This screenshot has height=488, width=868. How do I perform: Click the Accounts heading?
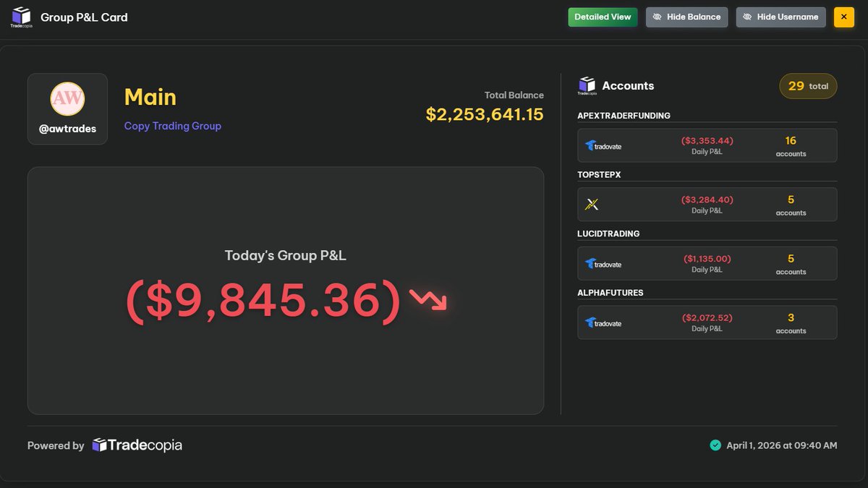(628, 86)
